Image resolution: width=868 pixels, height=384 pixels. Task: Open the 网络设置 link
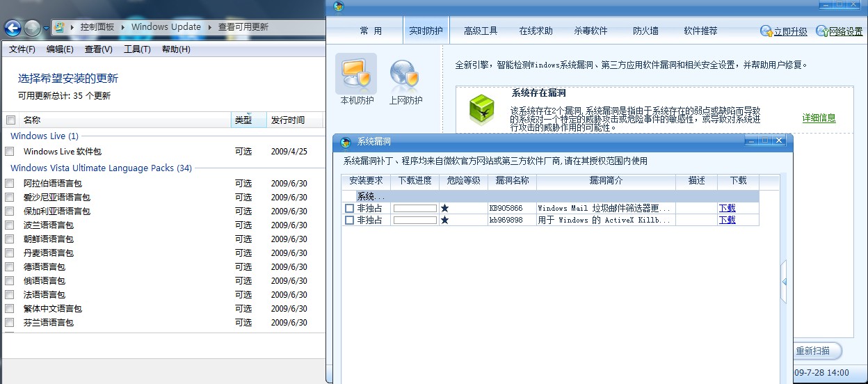(846, 31)
